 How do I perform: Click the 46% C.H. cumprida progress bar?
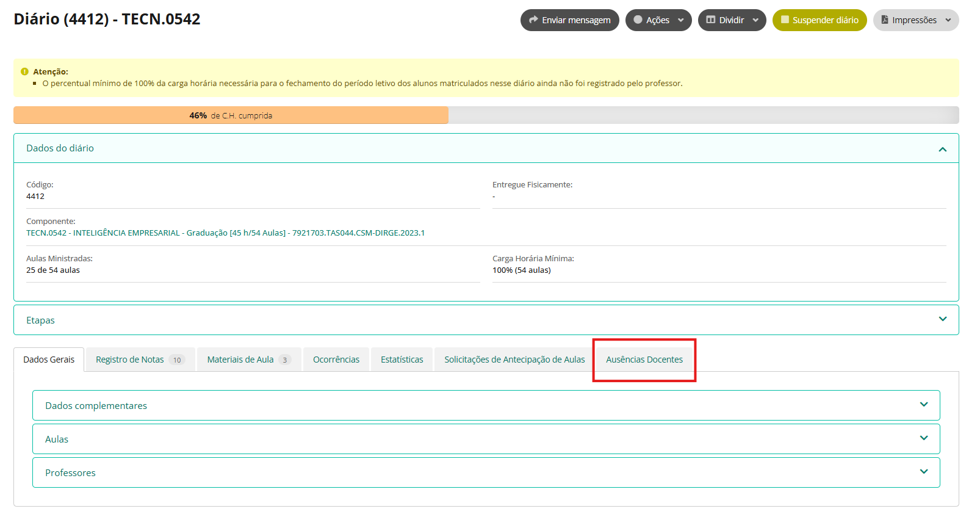pos(486,115)
